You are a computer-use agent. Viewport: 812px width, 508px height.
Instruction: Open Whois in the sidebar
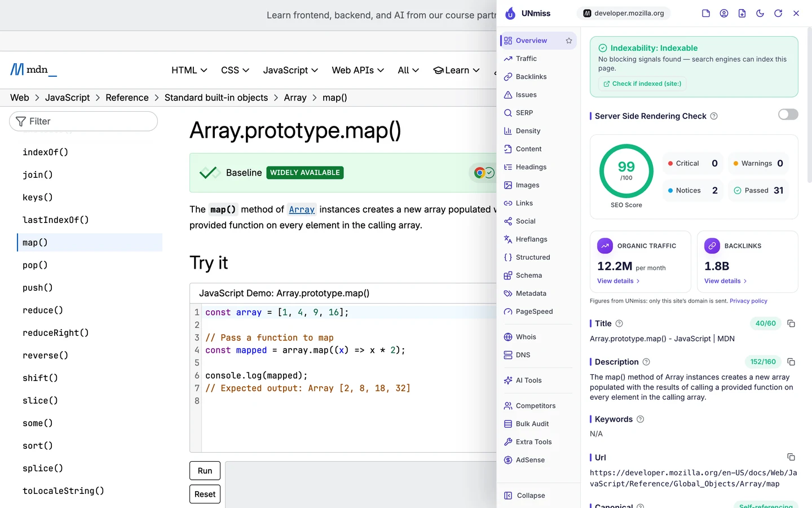point(538,337)
